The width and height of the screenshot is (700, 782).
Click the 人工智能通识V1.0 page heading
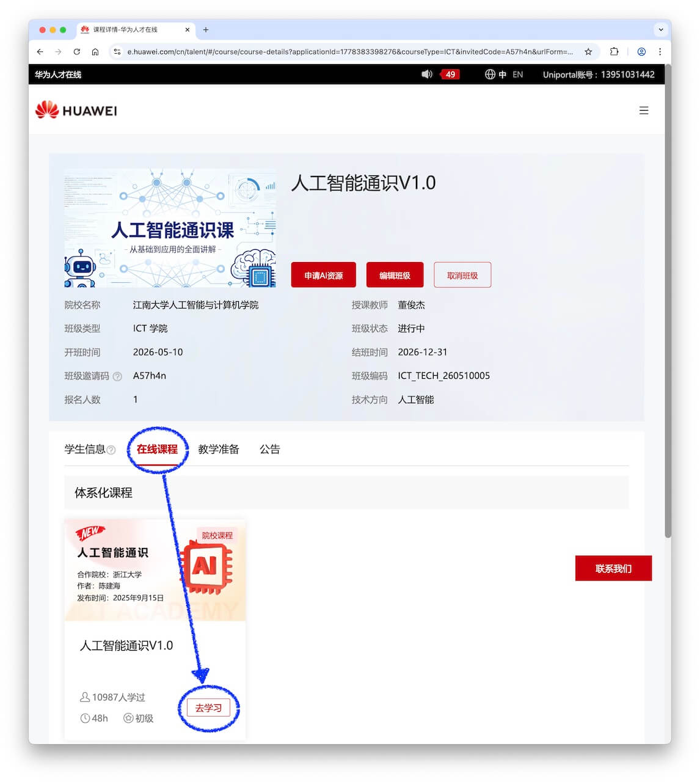[x=363, y=183]
